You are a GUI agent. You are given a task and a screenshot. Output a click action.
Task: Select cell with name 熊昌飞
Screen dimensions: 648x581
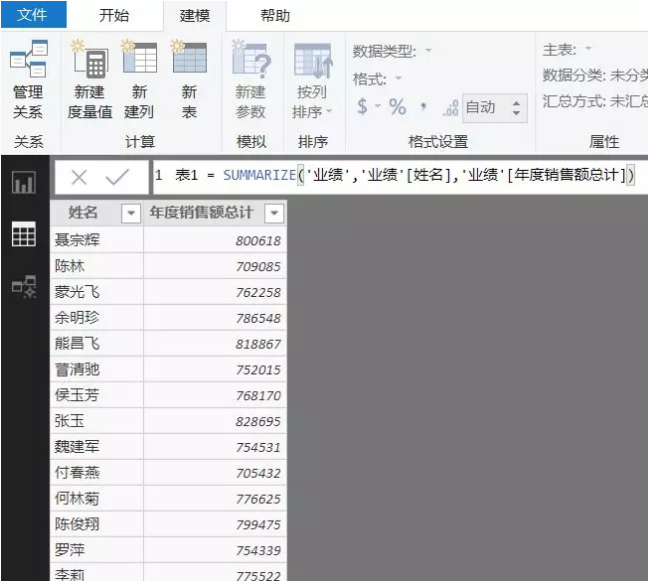point(97,343)
